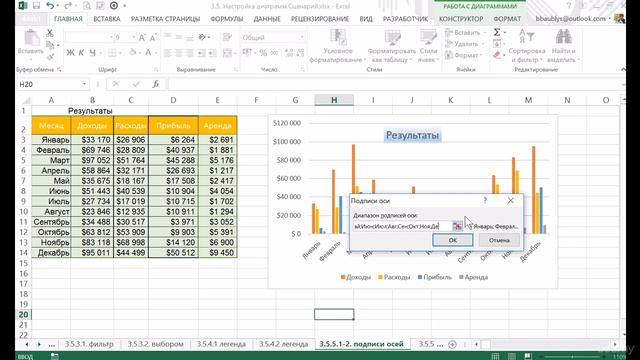
Task: Open Сортировка и фильтр menu
Action: pyautogui.click(x=527, y=46)
